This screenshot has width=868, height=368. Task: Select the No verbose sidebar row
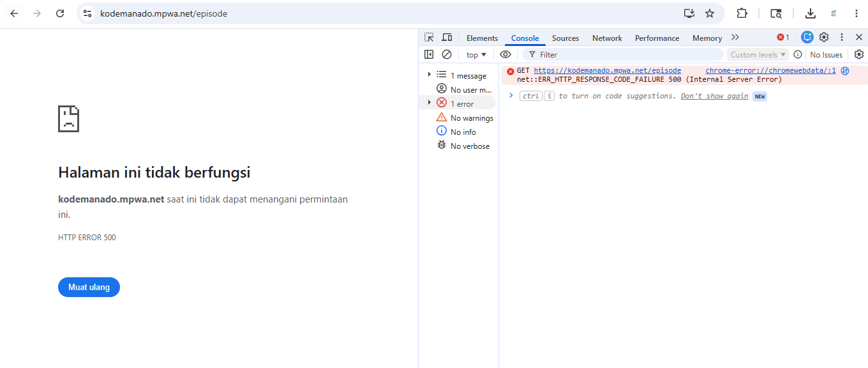(458, 146)
